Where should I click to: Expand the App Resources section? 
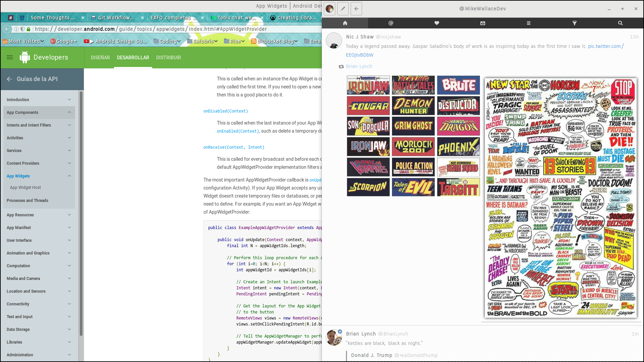tap(69, 215)
